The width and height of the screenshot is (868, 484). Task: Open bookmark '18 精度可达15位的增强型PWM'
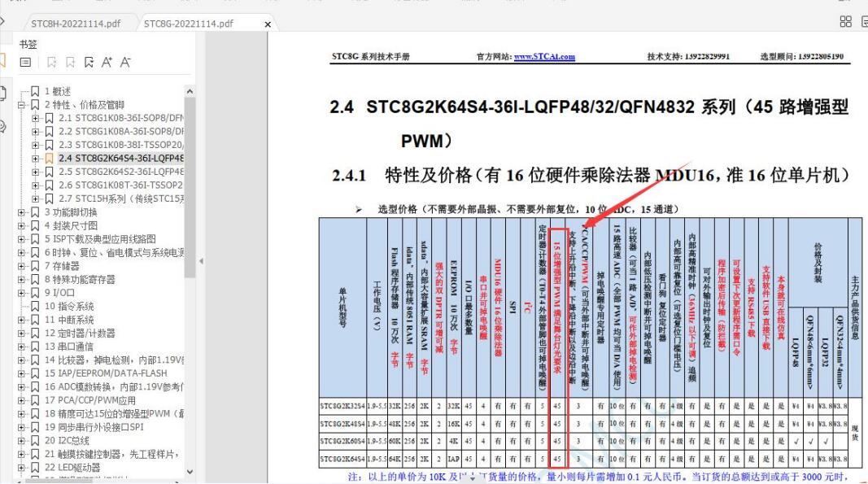tap(114, 414)
